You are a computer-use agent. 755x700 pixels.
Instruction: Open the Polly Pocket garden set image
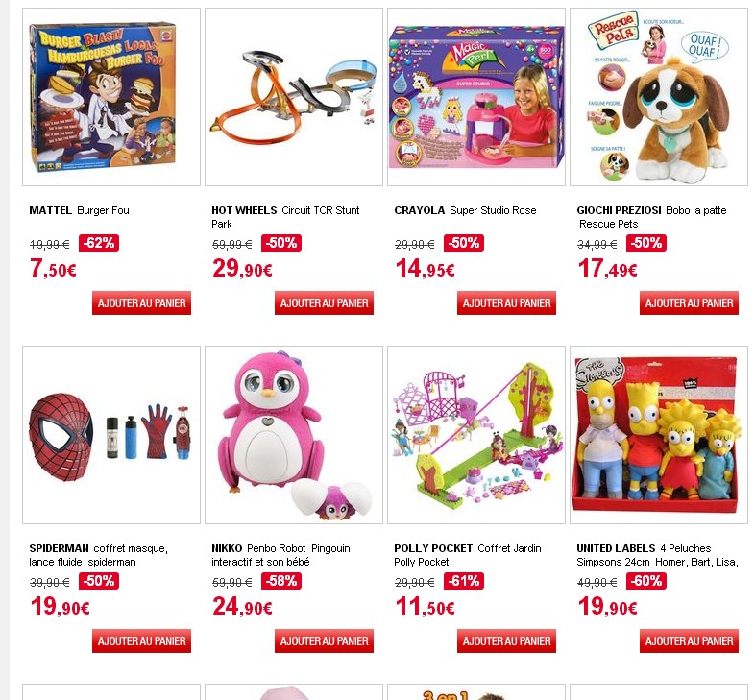476,435
